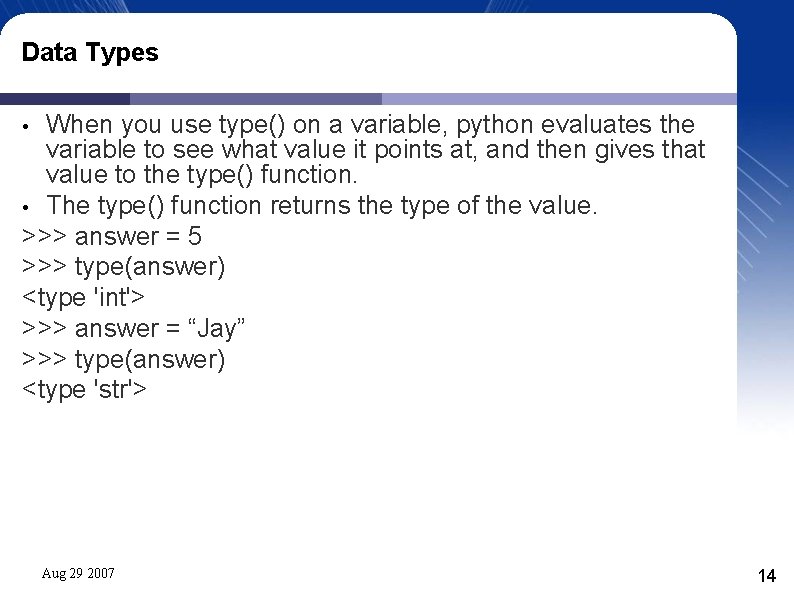
Task: Click the "Data Types" slide title
Action: (90, 52)
